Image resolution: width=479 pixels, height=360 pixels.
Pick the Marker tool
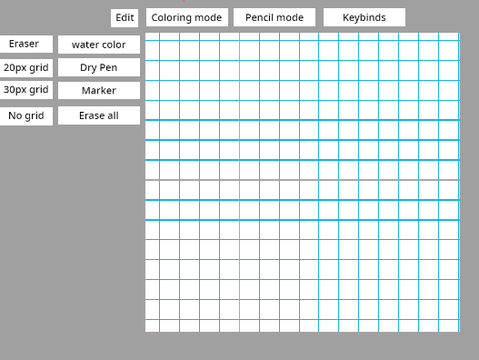(x=99, y=90)
